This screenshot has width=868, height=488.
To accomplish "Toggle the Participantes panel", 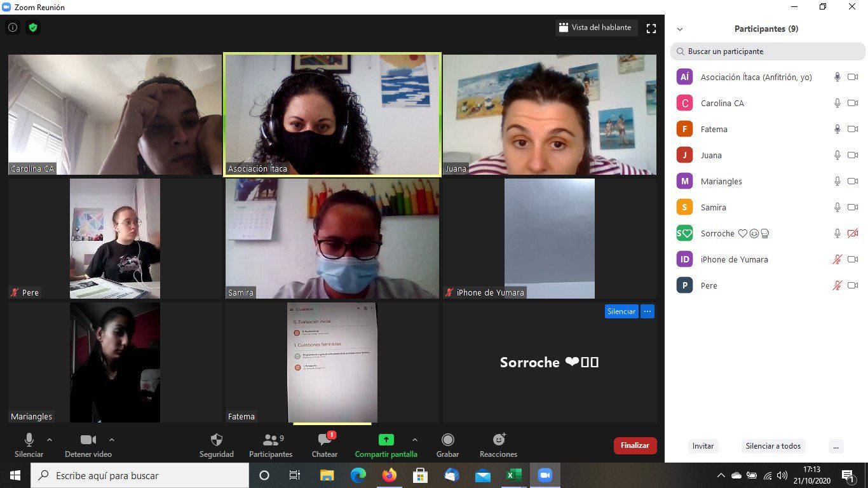I will (271, 445).
